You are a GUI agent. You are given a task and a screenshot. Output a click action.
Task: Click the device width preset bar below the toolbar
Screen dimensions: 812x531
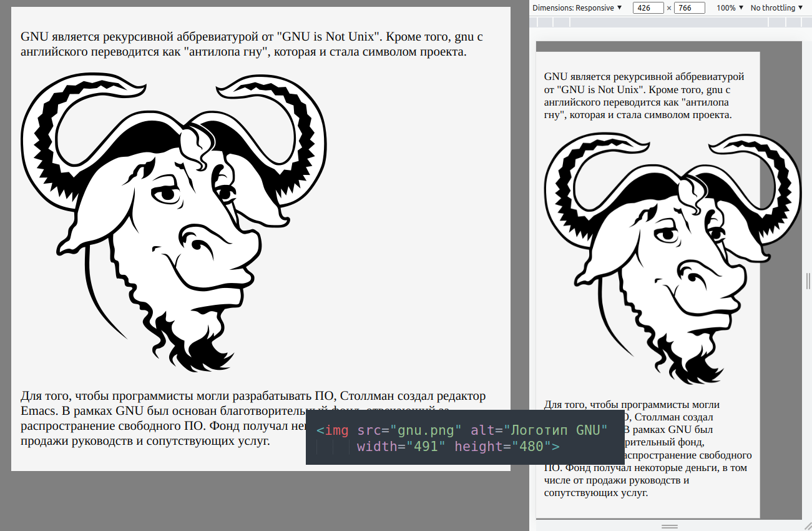point(671,22)
